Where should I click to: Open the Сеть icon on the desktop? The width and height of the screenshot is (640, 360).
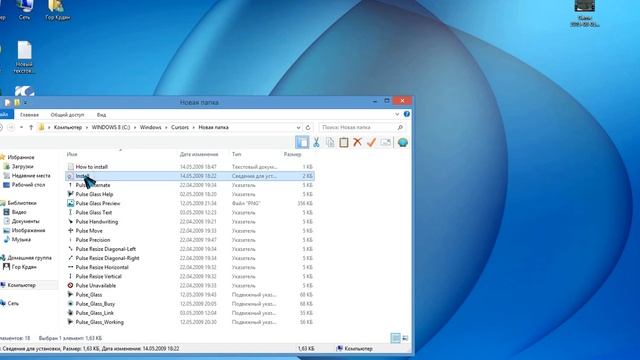coord(24,10)
